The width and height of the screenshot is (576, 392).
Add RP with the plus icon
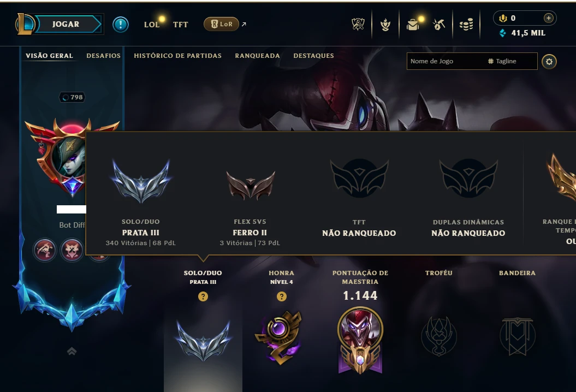point(549,18)
